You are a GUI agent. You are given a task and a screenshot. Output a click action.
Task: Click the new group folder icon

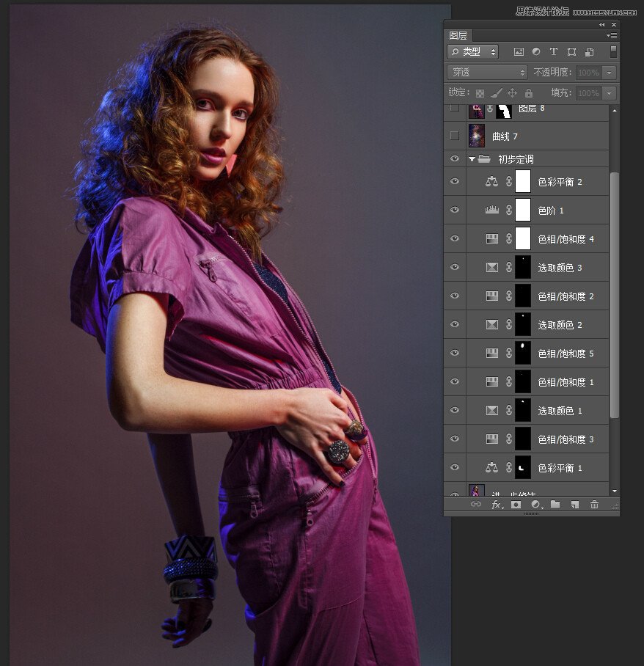click(555, 505)
